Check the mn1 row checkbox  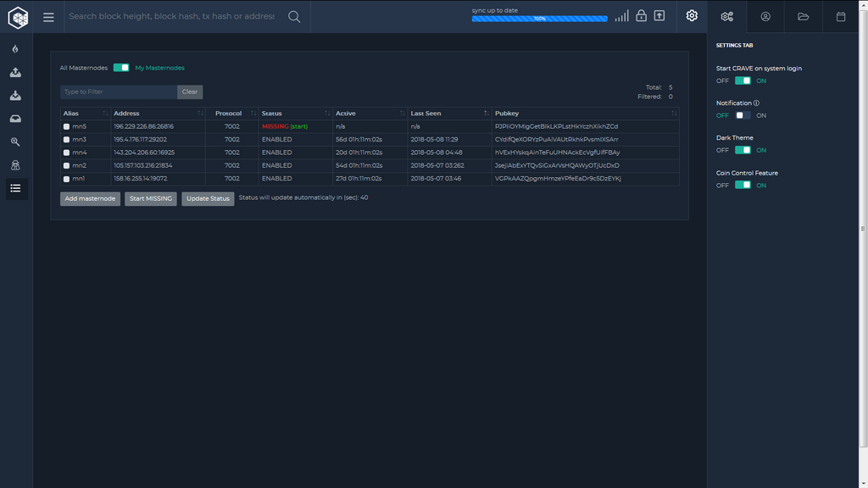pos(66,179)
